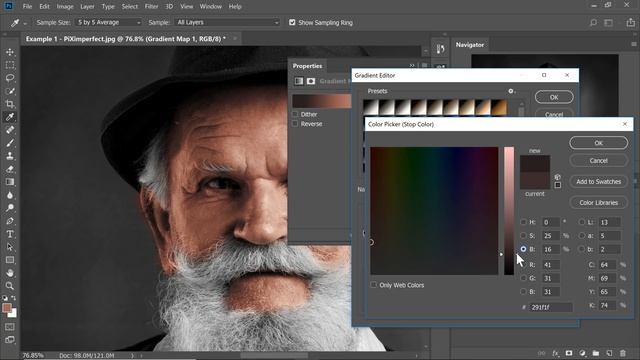Click the current color swatch in Color Picker
The width and height of the screenshot is (640, 360).
point(535,180)
